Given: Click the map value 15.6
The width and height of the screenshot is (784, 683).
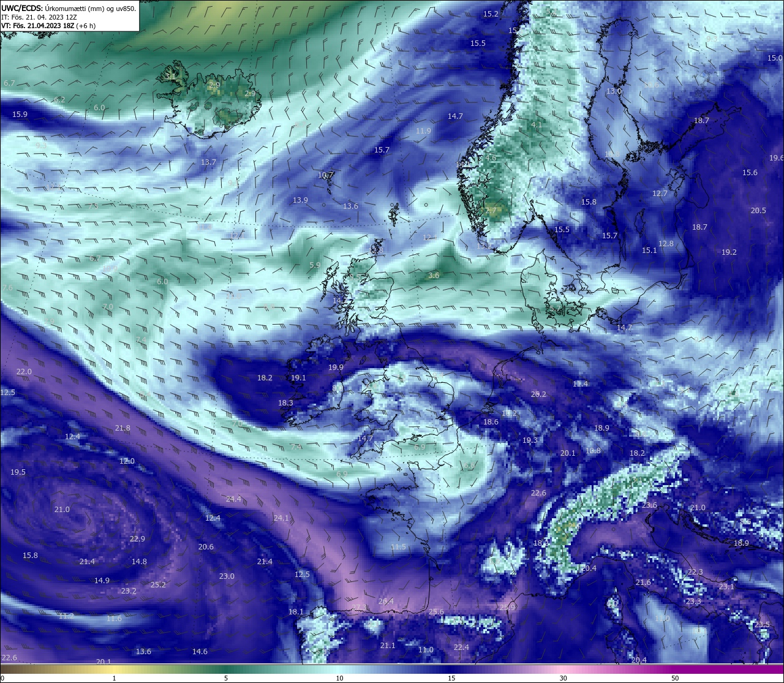Looking at the screenshot, I should pyautogui.click(x=750, y=172).
